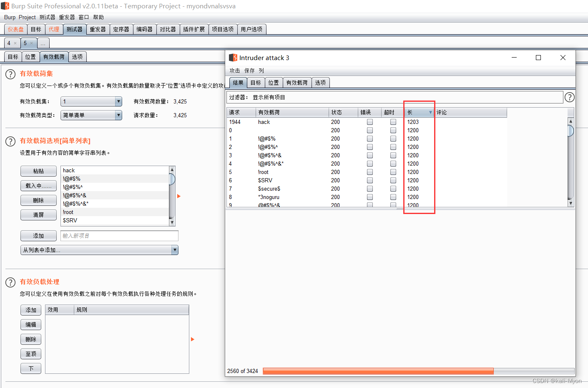This screenshot has height=388, width=588.
Task: Click the attack progress bar
Action: coord(419,371)
